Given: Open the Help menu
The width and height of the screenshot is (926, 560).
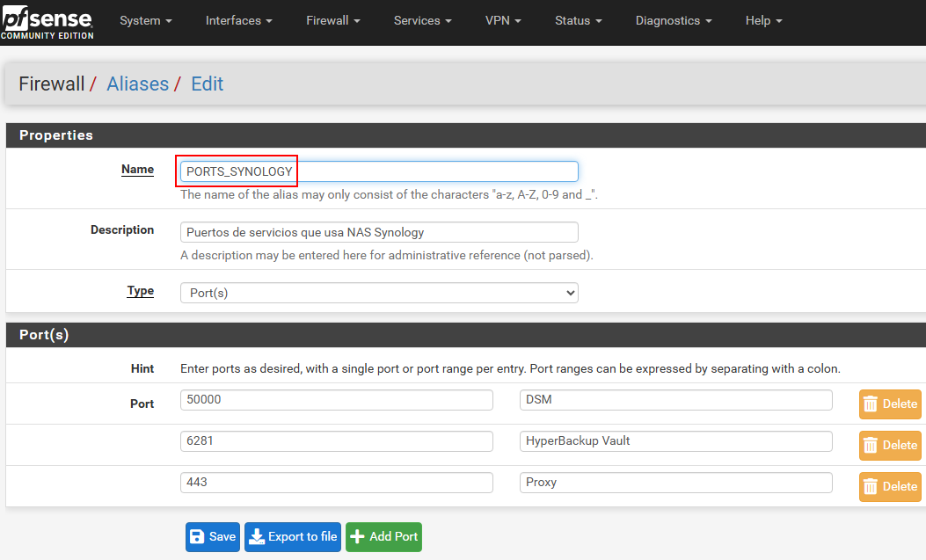Looking at the screenshot, I should pyautogui.click(x=763, y=20).
